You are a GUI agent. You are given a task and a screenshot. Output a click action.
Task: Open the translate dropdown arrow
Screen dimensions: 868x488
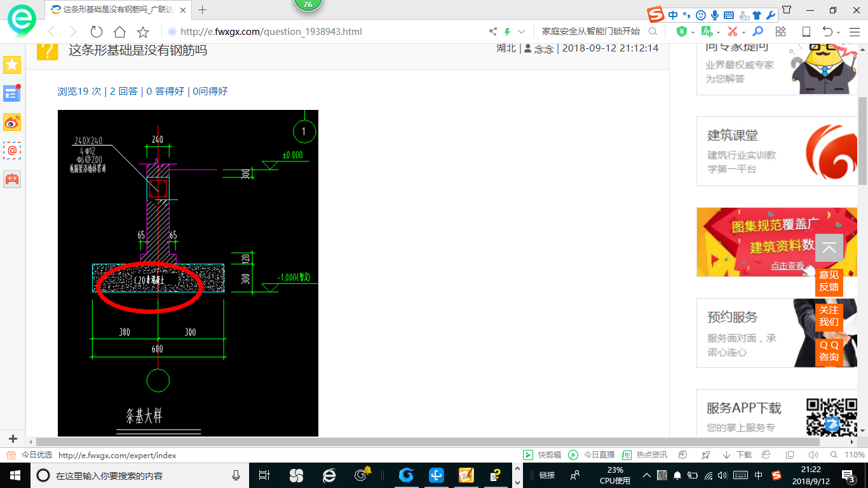718,32
